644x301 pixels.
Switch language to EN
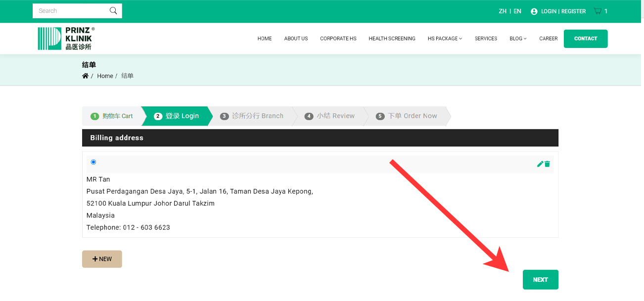517,11
